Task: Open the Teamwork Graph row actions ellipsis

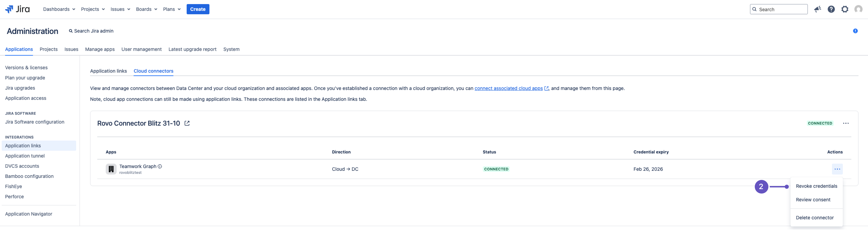Action: [837, 169]
